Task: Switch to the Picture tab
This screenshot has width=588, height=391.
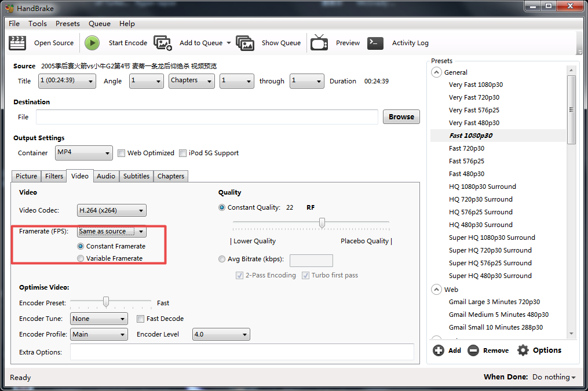Action: tap(26, 176)
